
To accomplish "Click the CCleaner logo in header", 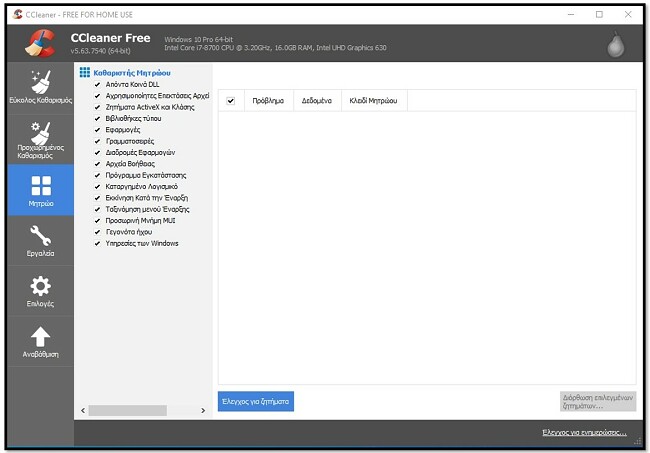I will (40, 43).
